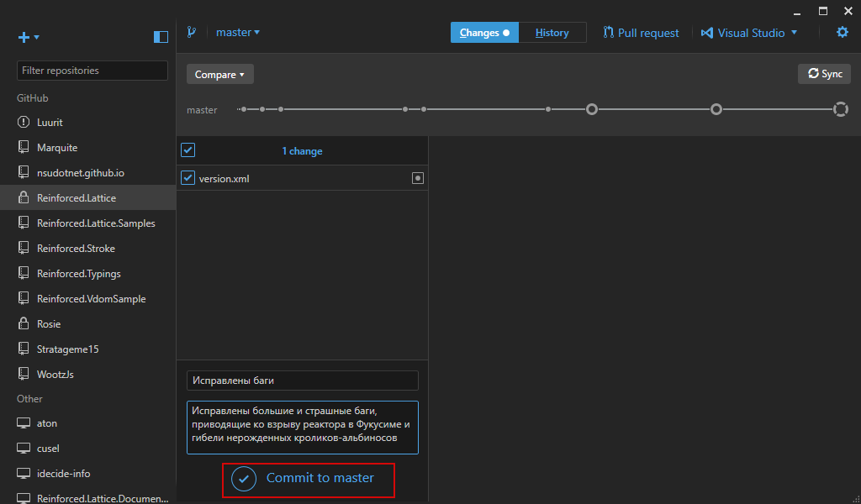The height and width of the screenshot is (504, 861).
Task: Open the Compare dropdown
Action: pos(219,74)
